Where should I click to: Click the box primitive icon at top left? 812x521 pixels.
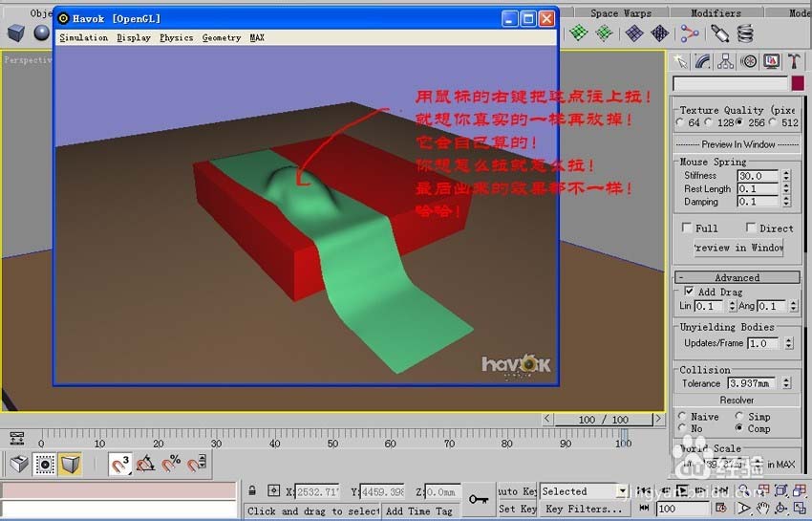(x=16, y=33)
